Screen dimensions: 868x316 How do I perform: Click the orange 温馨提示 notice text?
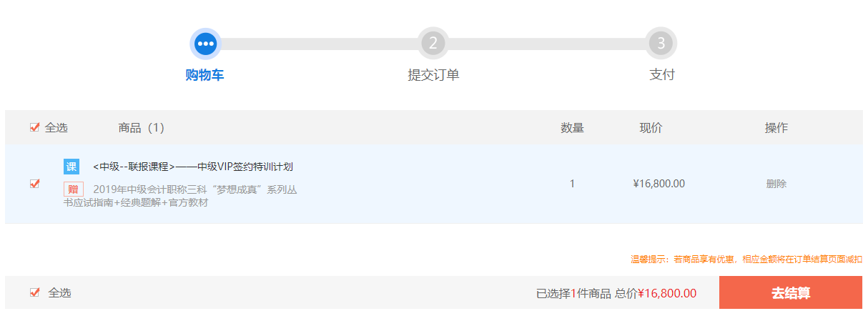pyautogui.click(x=746, y=259)
